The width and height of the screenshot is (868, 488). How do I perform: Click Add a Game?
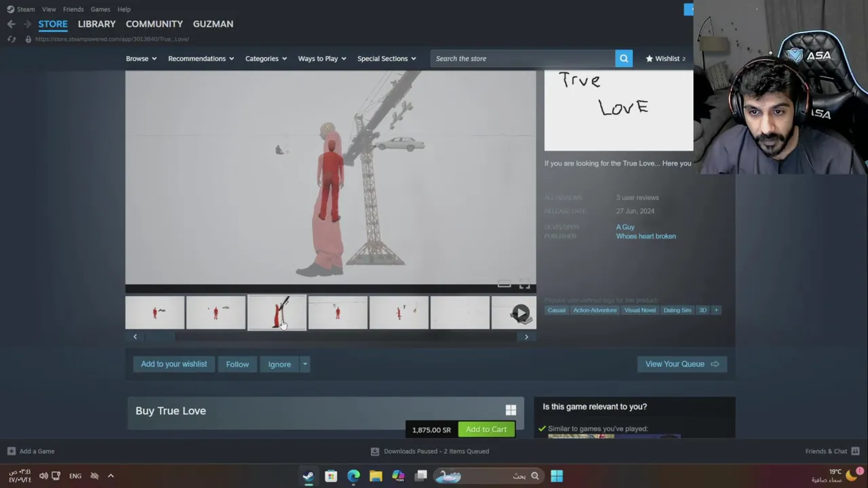31,451
